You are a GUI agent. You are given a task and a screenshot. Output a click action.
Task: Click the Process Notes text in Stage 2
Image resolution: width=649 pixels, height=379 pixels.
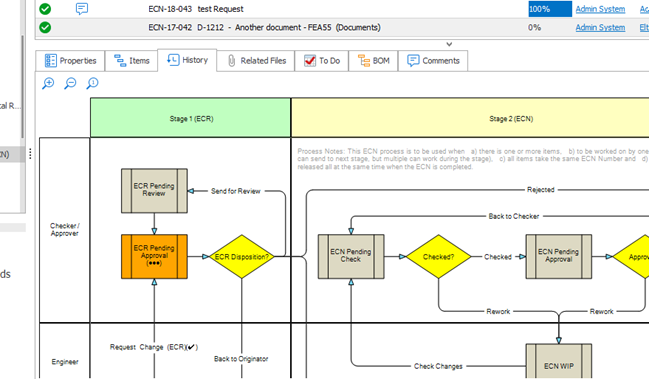pos(473,159)
